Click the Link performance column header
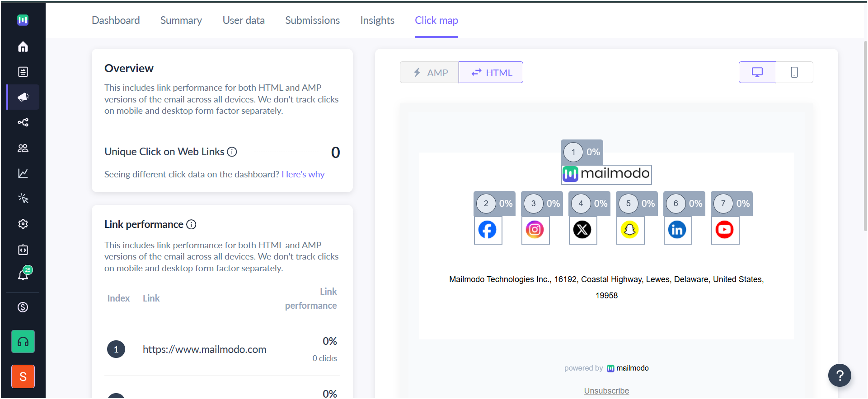This screenshot has width=868, height=399. (x=311, y=298)
